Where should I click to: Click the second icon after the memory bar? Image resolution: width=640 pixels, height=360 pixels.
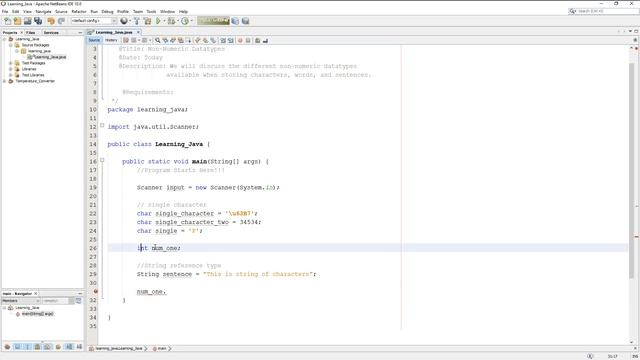click(245, 21)
